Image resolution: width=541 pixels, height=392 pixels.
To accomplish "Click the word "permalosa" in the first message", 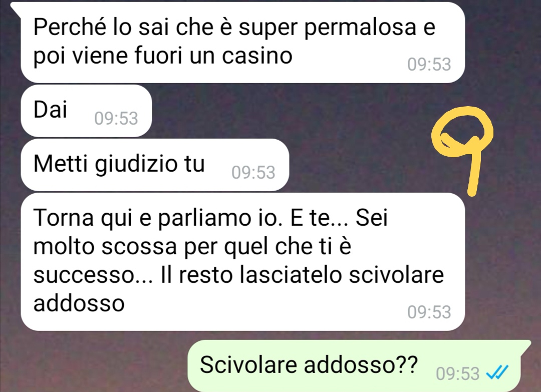I will tap(360, 28).
